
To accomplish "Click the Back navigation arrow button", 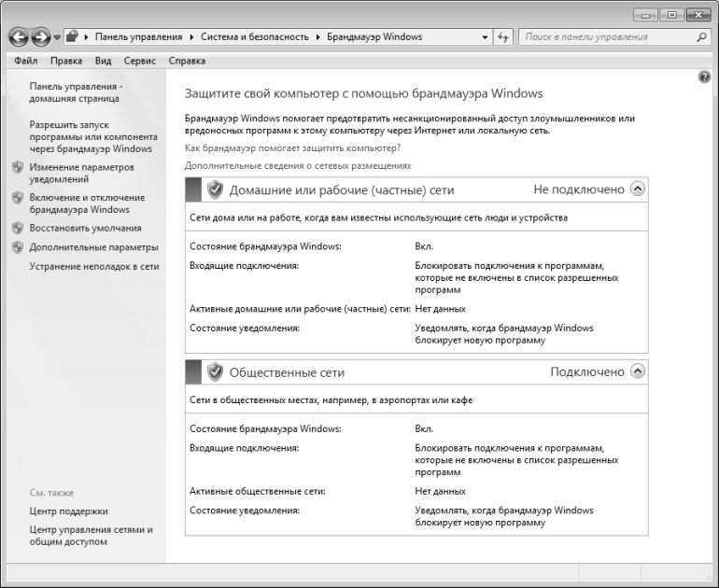I will click(17, 37).
